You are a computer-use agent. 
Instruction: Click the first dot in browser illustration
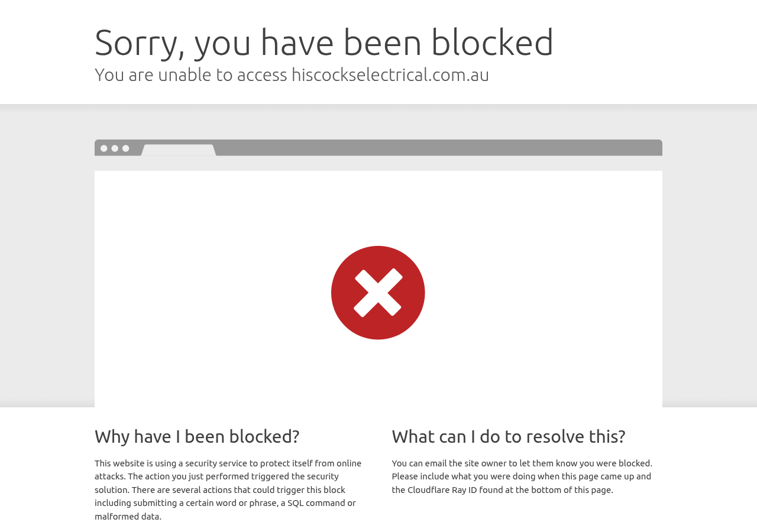coord(104,148)
